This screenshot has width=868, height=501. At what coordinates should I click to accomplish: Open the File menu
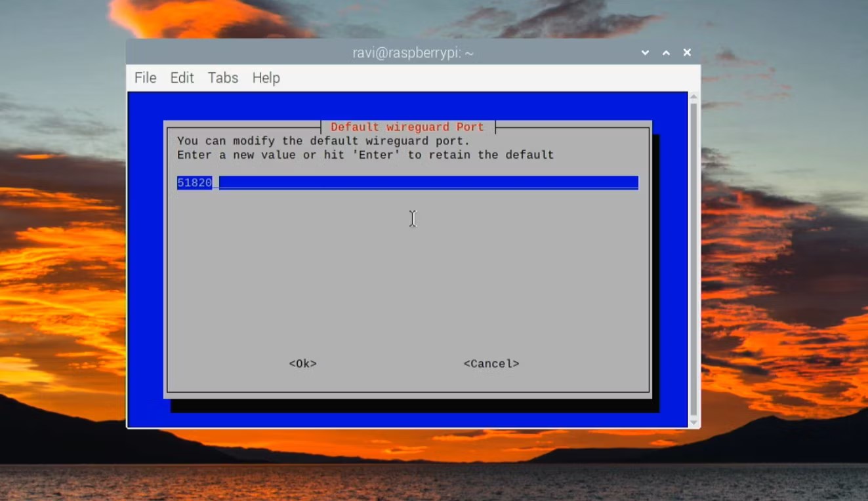[145, 77]
